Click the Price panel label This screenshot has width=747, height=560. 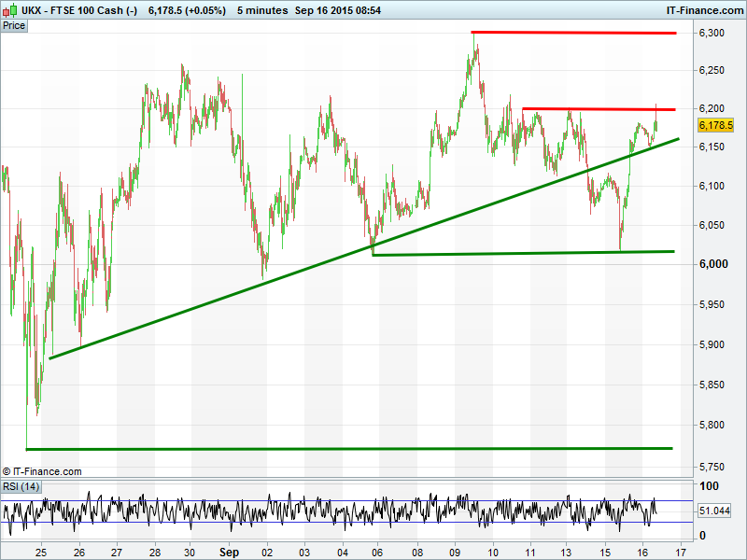pyautogui.click(x=14, y=26)
